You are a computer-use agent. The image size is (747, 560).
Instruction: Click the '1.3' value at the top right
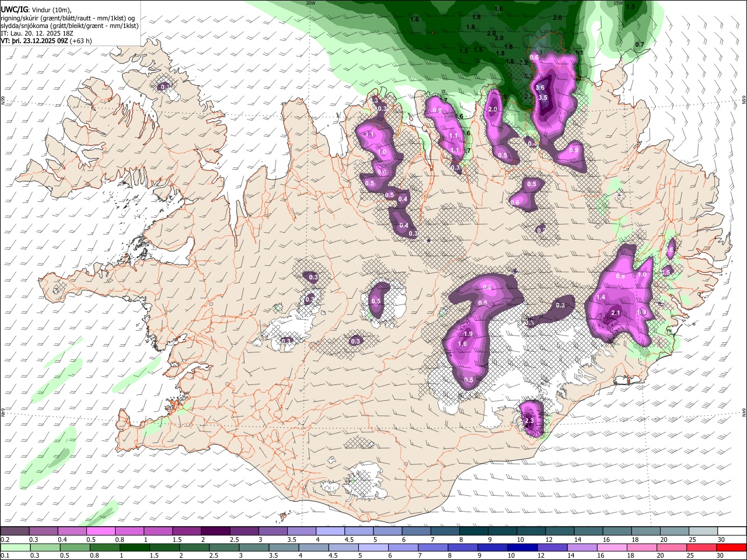(x=630, y=7)
